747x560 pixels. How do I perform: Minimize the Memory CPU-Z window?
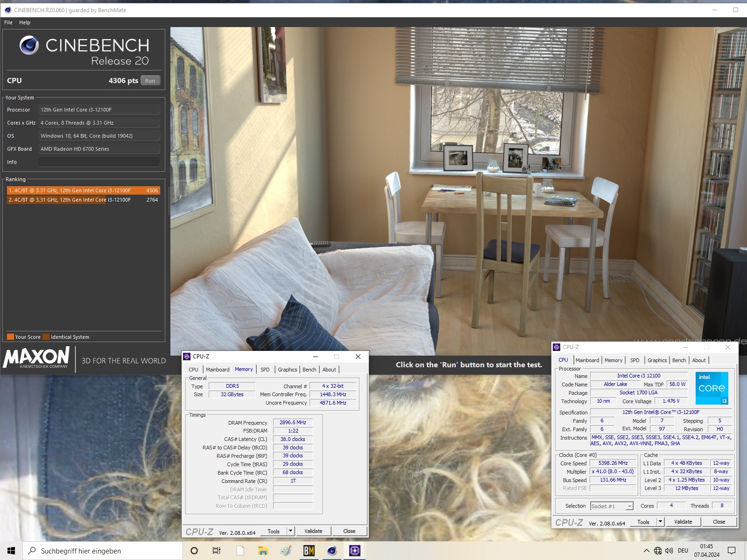315,357
